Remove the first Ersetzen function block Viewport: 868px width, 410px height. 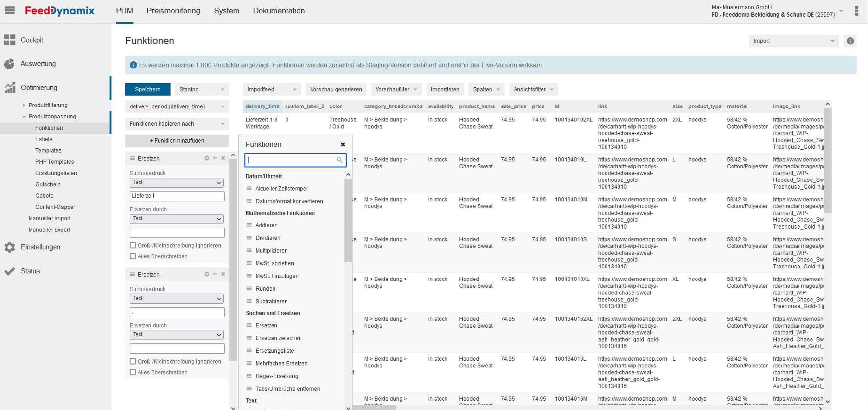point(223,158)
